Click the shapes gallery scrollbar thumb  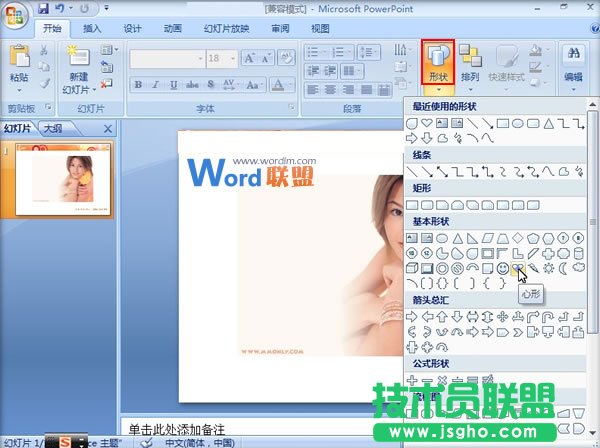592,222
